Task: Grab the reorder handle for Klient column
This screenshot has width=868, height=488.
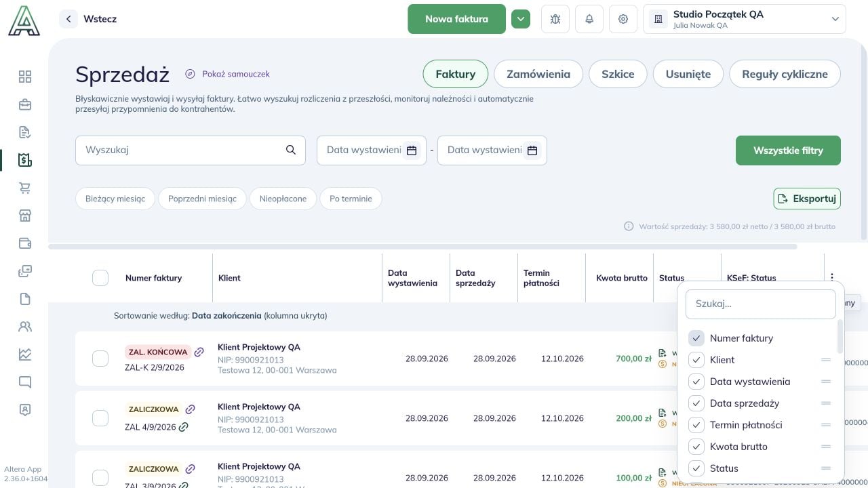Action: (826, 360)
